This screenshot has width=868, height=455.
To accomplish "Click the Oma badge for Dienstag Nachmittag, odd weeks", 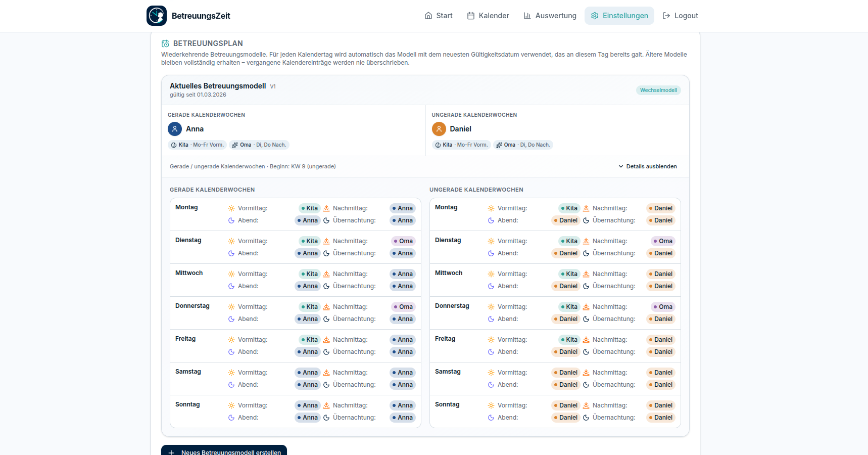I will 663,241.
